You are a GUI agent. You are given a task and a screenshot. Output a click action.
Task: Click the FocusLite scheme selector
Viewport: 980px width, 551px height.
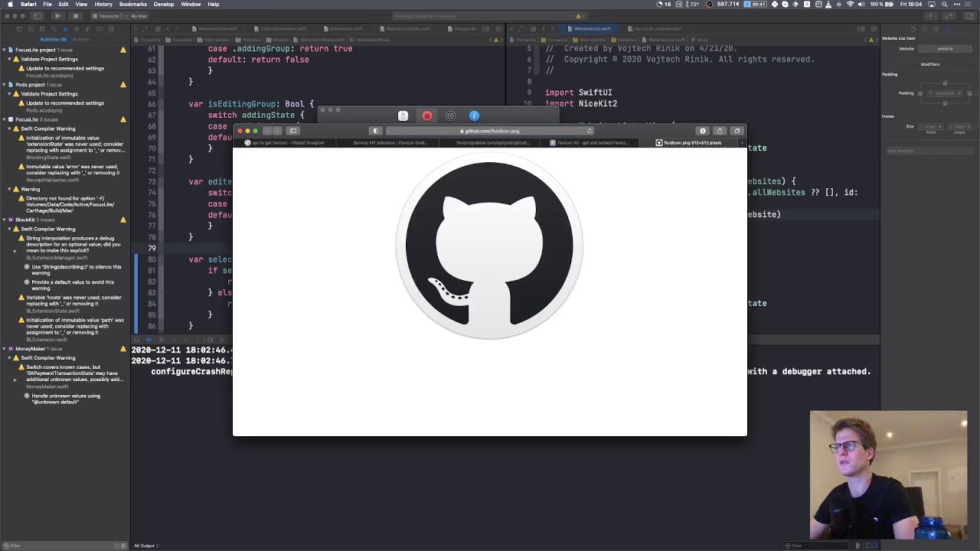(107, 16)
